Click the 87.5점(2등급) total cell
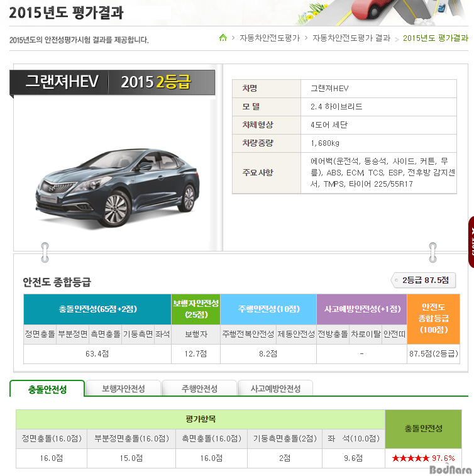Screen dimensions: 474x476 pyautogui.click(x=433, y=353)
